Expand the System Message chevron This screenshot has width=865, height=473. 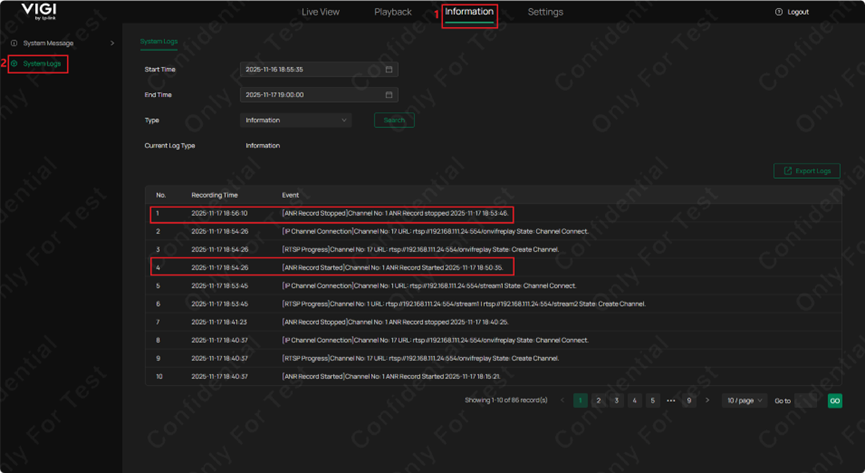112,43
